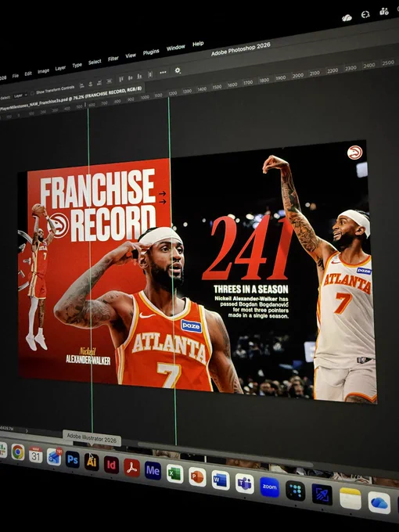Viewport: 399px width, 532px height.
Task: Click the first distribute icon after the separator
Action: pos(121,79)
